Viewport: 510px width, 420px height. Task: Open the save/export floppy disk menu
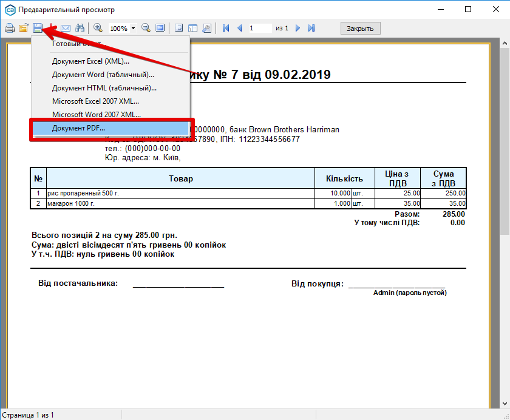click(x=38, y=29)
